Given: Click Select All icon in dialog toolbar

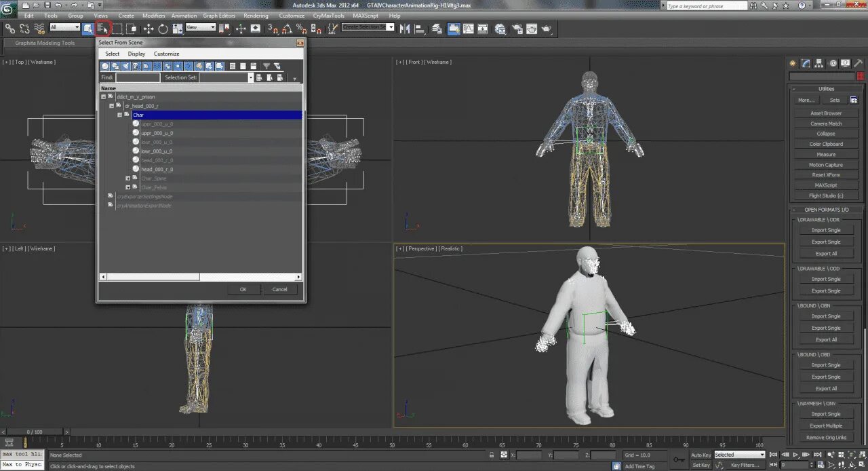Looking at the screenshot, I should [x=233, y=66].
